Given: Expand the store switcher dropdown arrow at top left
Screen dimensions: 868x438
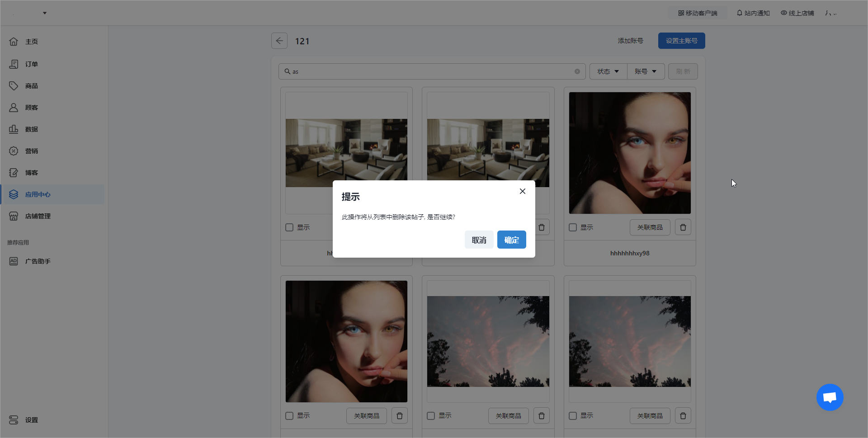Looking at the screenshot, I should click(45, 13).
